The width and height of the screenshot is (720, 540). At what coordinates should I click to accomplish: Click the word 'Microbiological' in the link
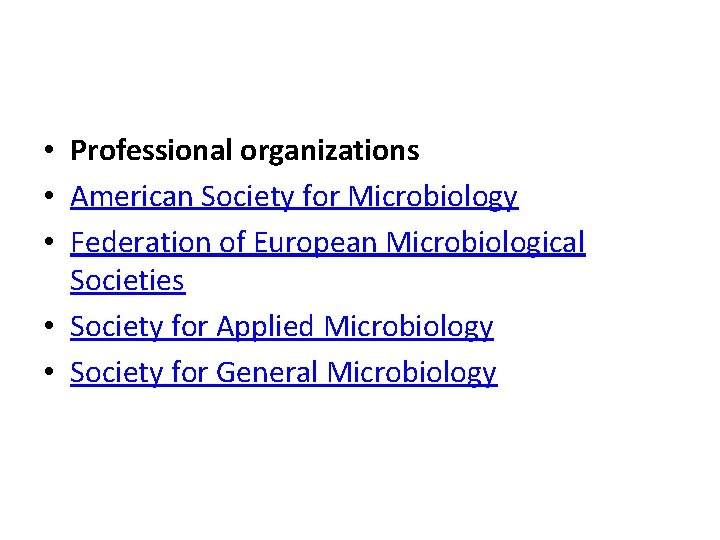(486, 243)
